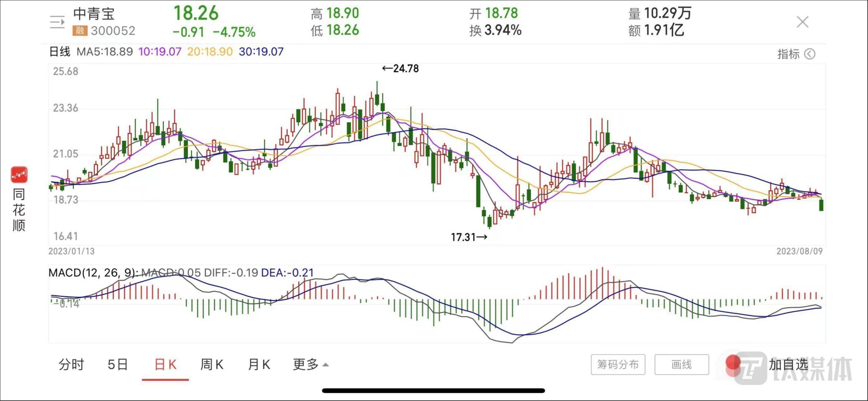Screen dimensions: 868x401
Task: Click the -0.14 MACD axis label
Action: (67, 304)
